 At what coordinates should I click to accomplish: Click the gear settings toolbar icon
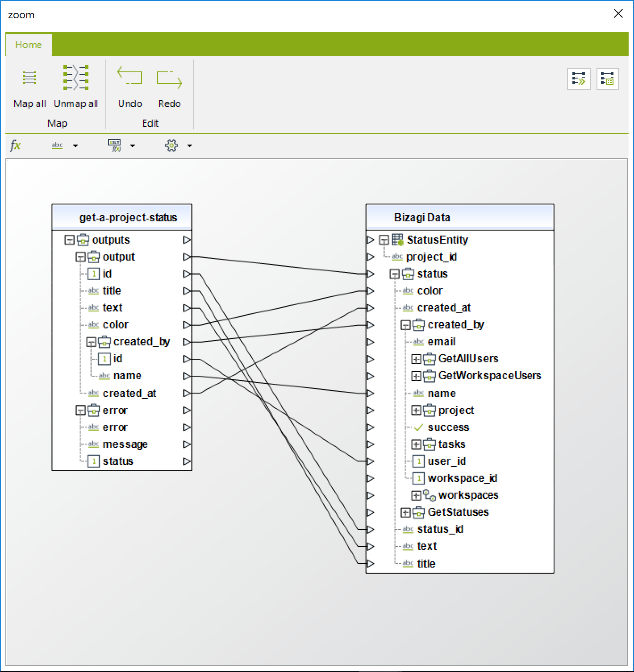pyautogui.click(x=171, y=145)
